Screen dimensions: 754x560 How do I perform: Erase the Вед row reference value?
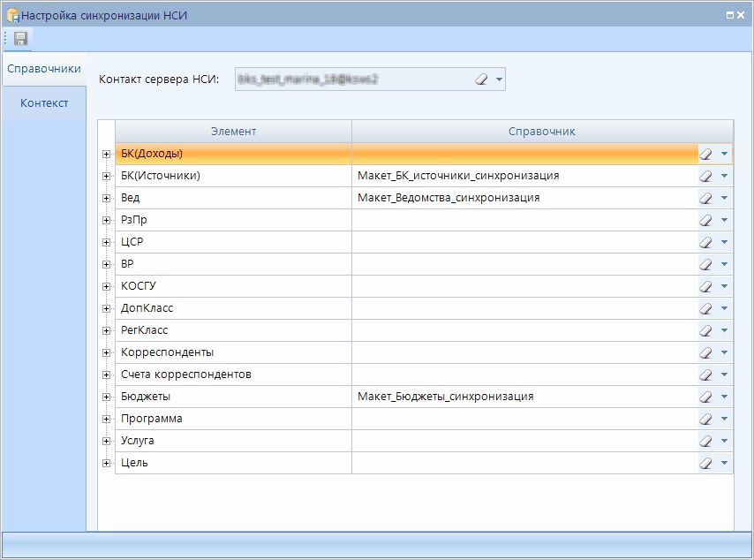pyautogui.click(x=706, y=198)
